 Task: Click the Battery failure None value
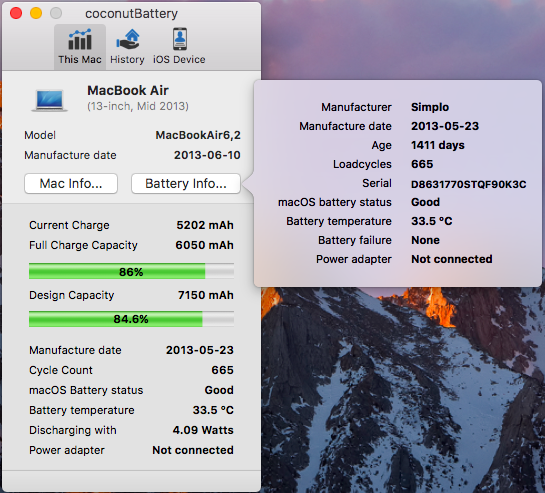425,240
